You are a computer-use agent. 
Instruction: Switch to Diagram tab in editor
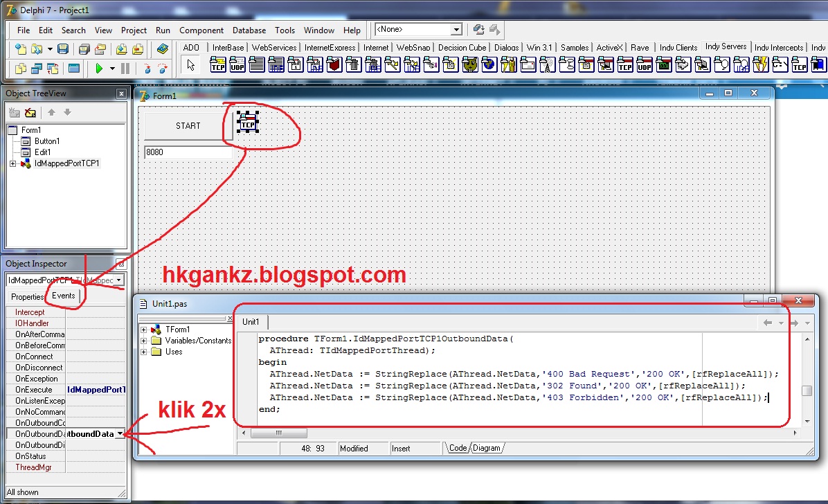486,448
